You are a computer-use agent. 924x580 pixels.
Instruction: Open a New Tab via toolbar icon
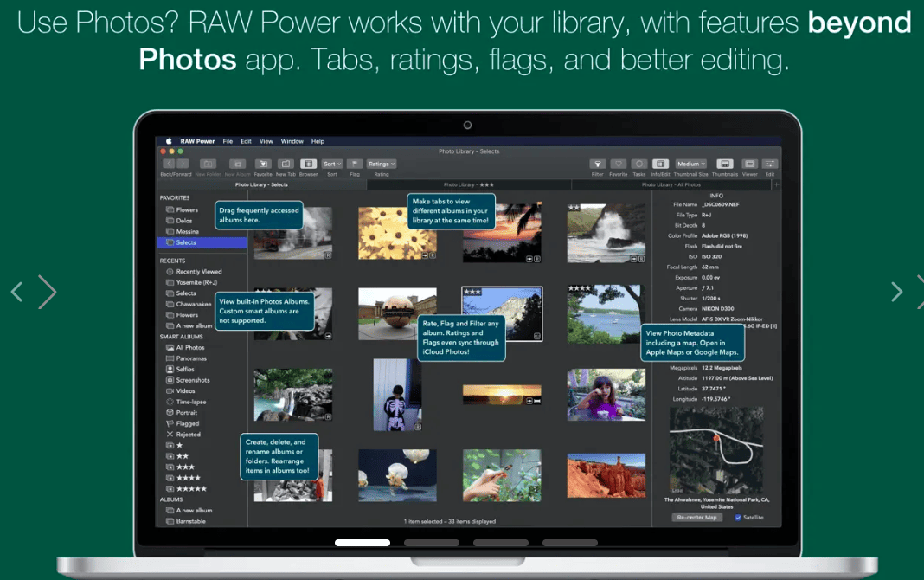tap(286, 164)
